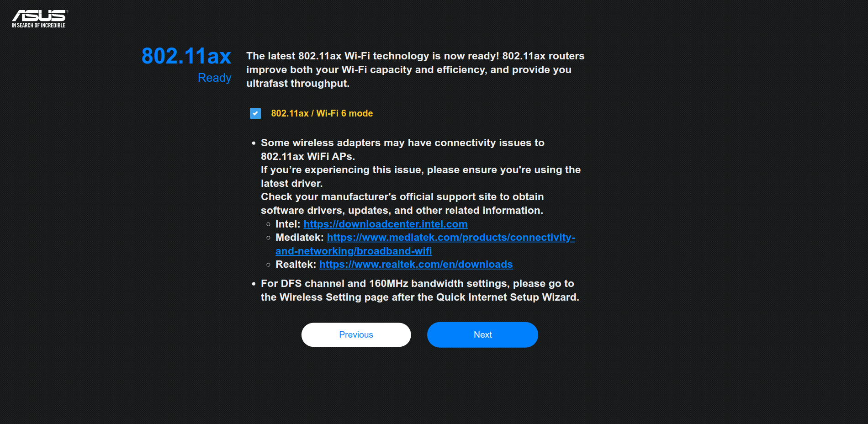Image resolution: width=868 pixels, height=424 pixels.
Task: Open the Realtek downloads link
Action: [x=416, y=265]
